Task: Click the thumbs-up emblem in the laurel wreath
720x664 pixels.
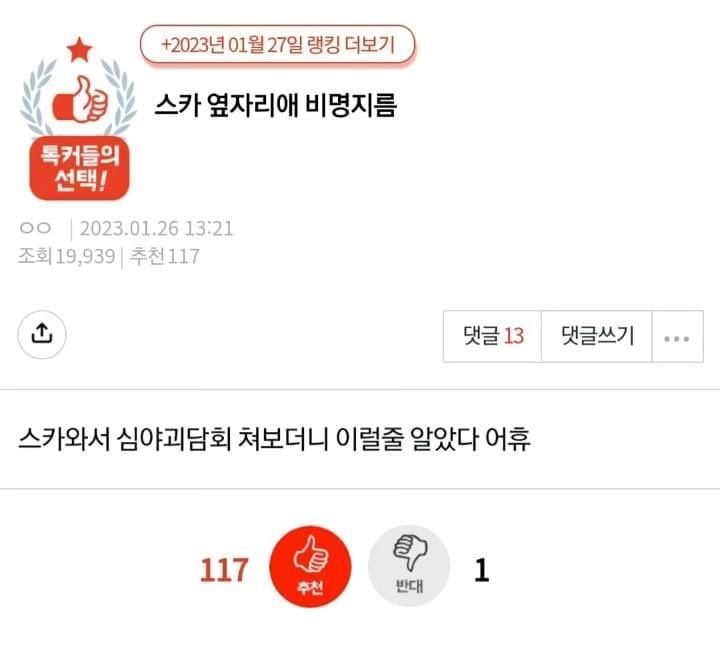Action: [81, 100]
